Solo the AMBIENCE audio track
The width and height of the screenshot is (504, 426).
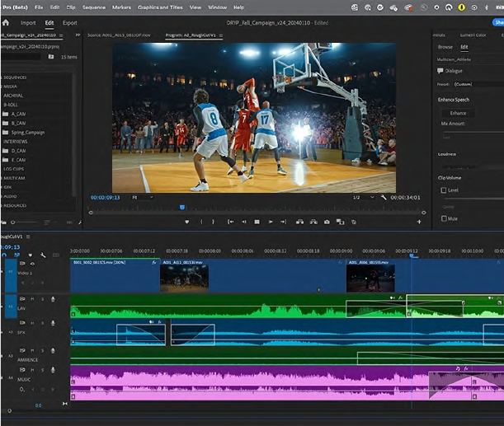click(x=42, y=350)
